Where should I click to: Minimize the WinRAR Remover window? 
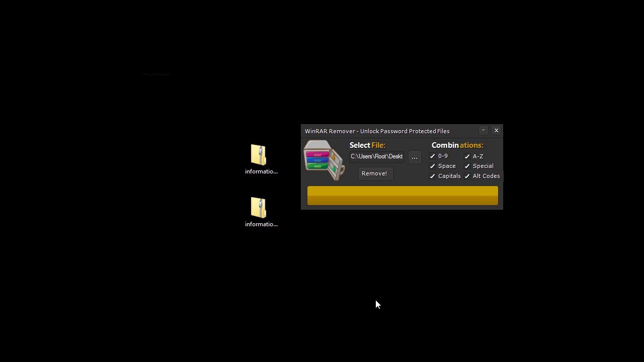click(x=484, y=130)
